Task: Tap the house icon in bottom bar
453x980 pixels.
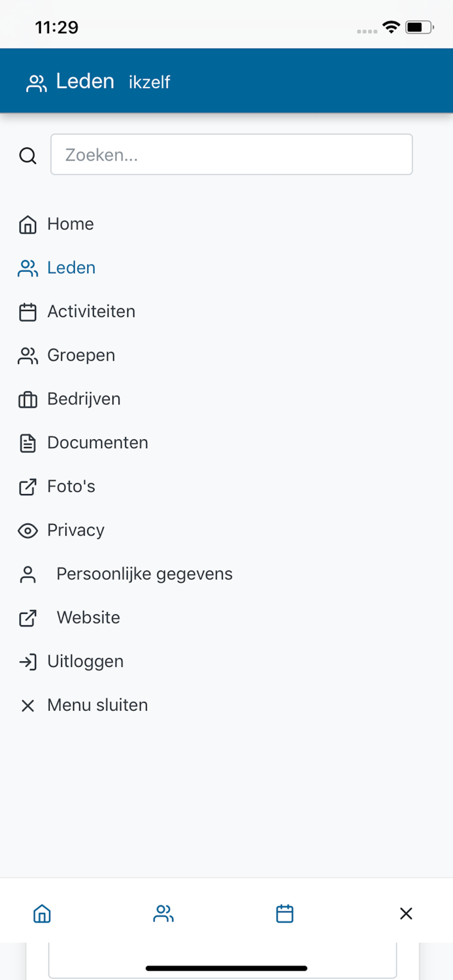Action: point(42,913)
